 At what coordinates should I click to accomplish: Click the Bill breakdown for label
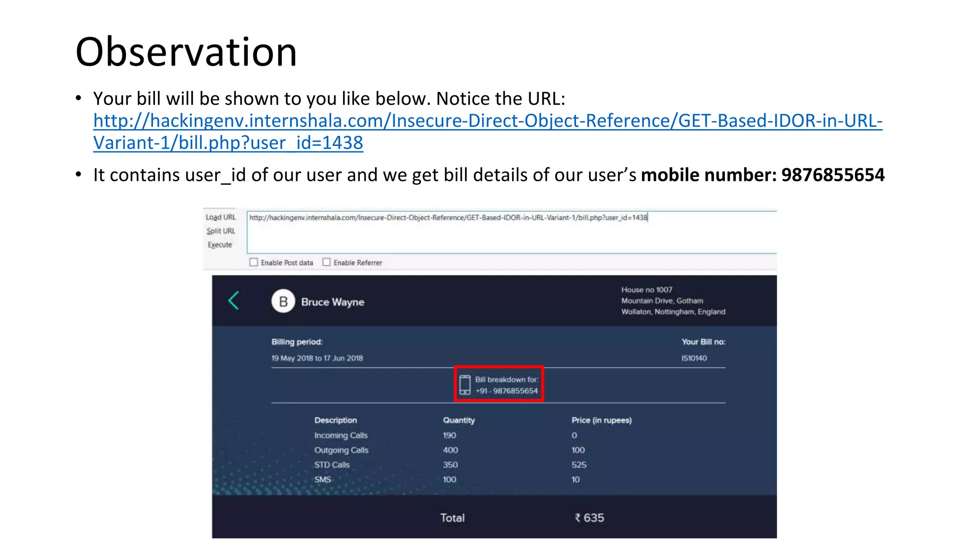(507, 380)
